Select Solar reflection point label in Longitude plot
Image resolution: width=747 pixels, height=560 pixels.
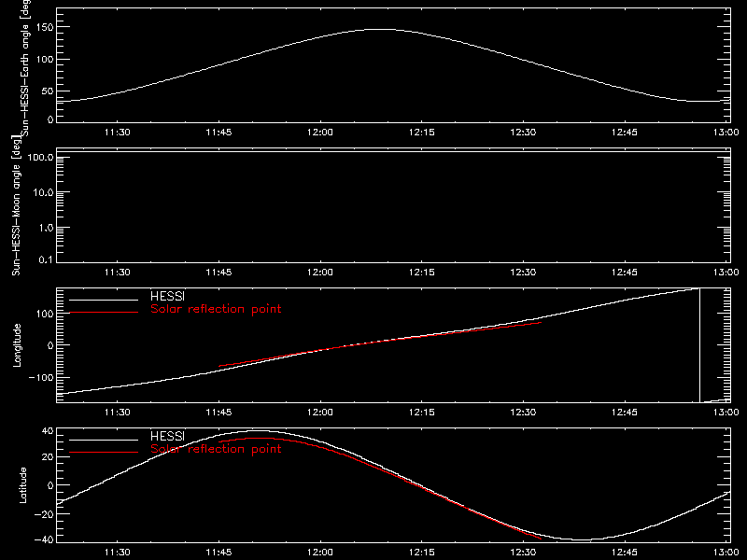[x=216, y=309]
